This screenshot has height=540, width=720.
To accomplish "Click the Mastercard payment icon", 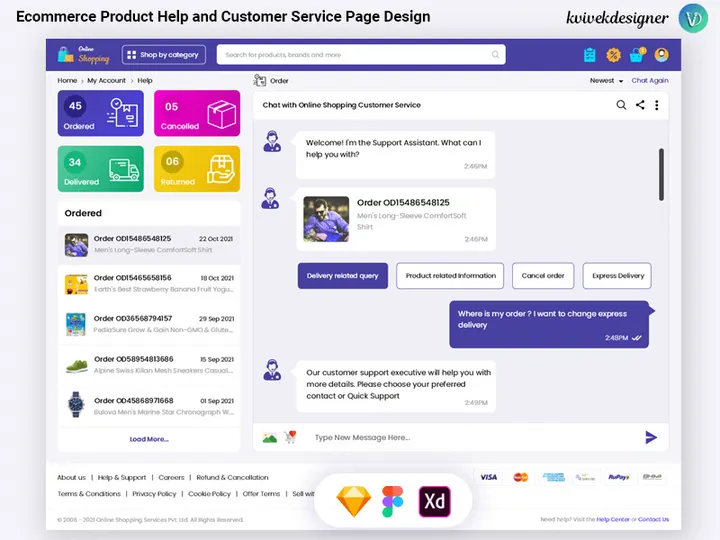I will (521, 477).
